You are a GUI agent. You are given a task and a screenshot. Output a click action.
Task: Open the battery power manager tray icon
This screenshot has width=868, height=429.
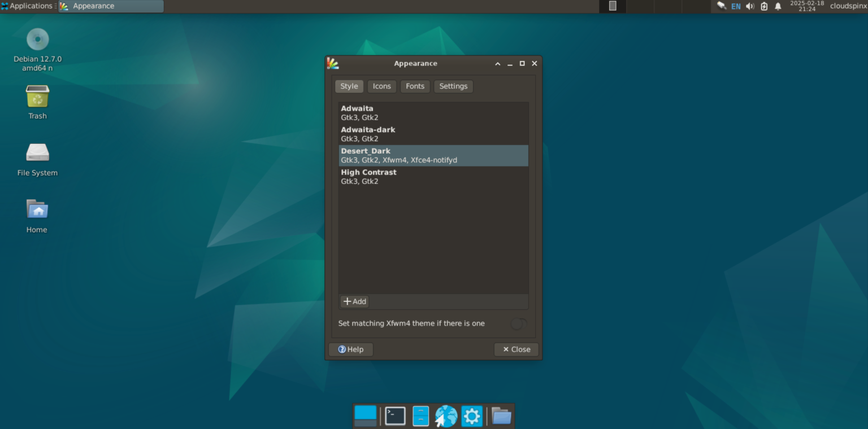click(764, 6)
